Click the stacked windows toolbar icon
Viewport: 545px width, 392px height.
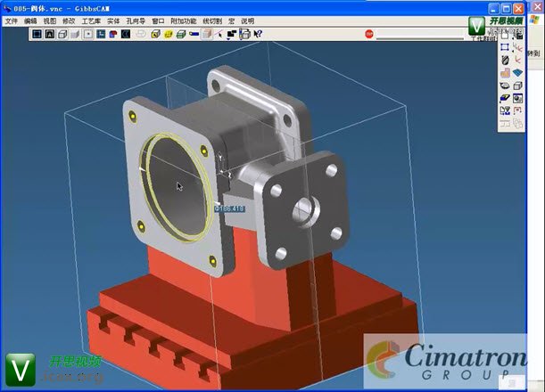click(x=244, y=34)
